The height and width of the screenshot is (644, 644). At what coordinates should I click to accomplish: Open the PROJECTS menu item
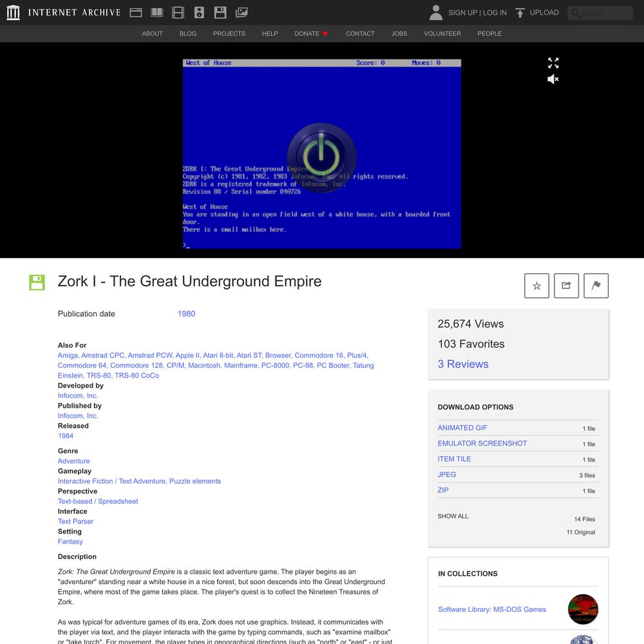point(229,33)
